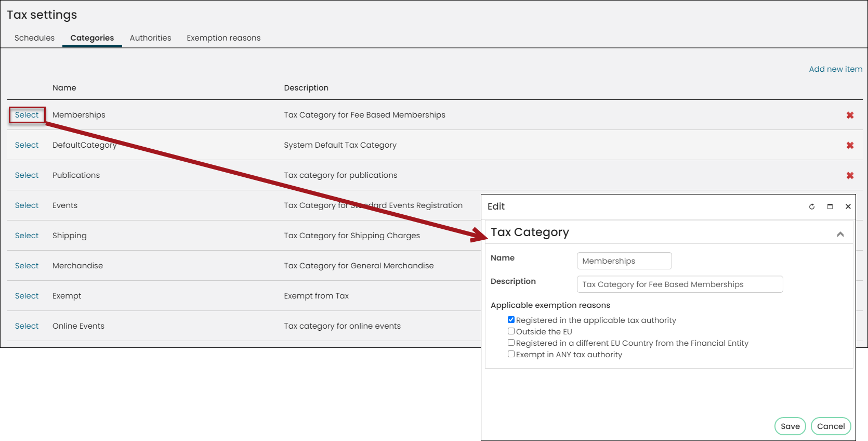This screenshot has height=441, width=868.
Task: Cancel the tax category edit
Action: click(x=831, y=426)
